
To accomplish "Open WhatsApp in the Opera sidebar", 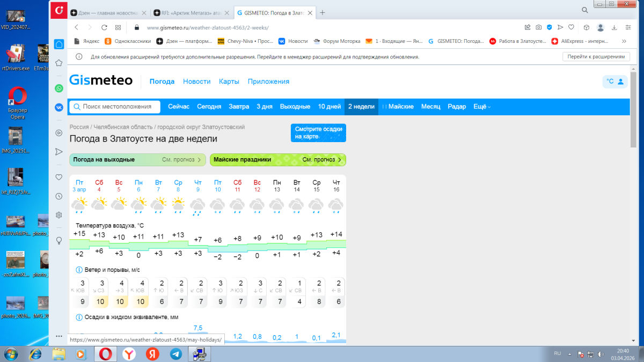I will [59, 88].
